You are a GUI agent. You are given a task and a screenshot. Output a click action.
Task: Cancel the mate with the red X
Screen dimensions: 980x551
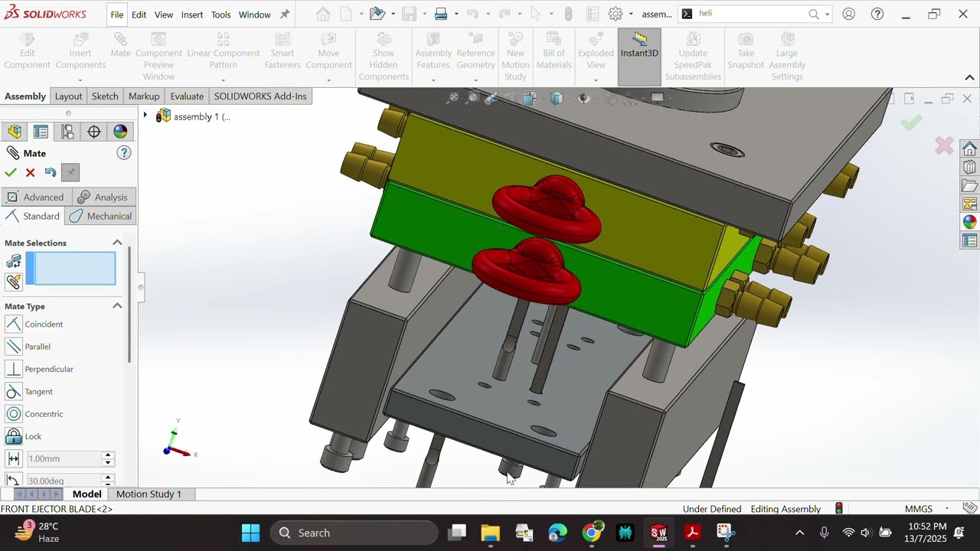31,173
